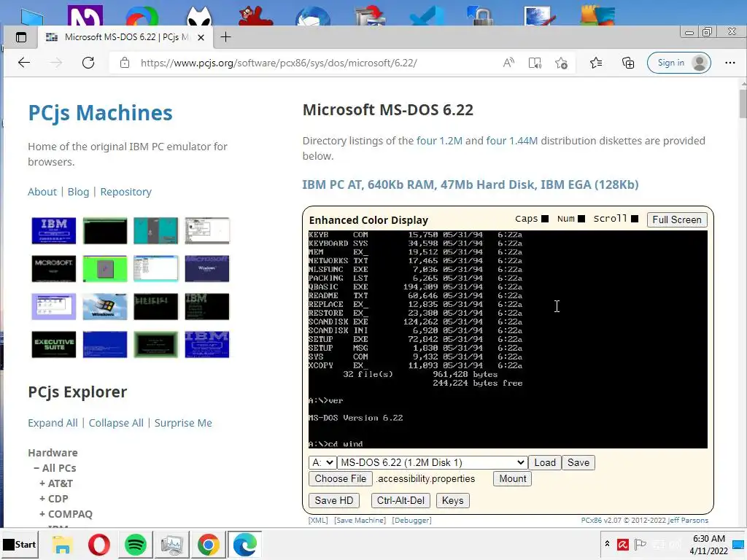
Task: Open the [Debugger] link
Action: pos(411,520)
